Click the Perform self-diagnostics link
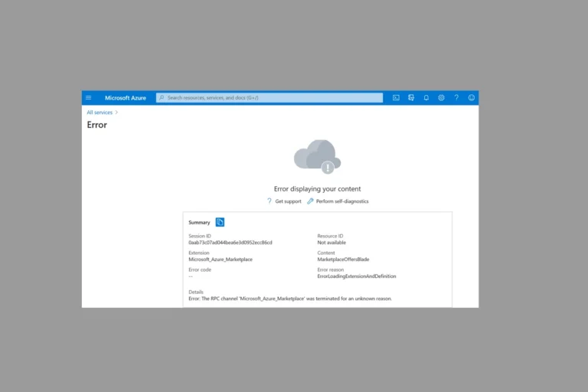Viewport: 588px width, 392px height. 342,201
